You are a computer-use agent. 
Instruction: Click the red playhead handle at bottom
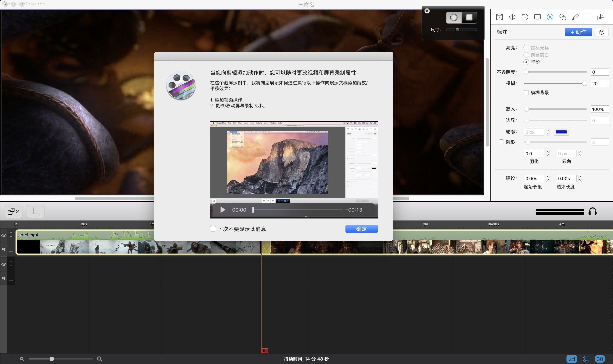click(264, 351)
